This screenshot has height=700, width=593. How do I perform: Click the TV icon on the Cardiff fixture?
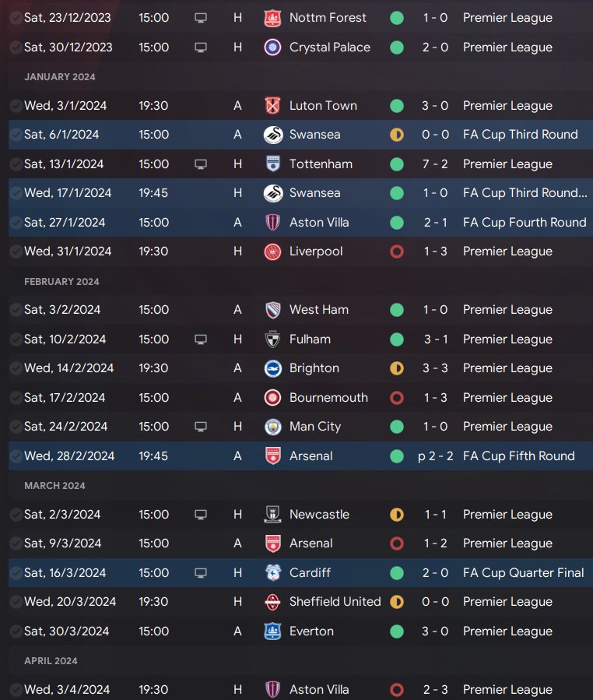tap(201, 573)
